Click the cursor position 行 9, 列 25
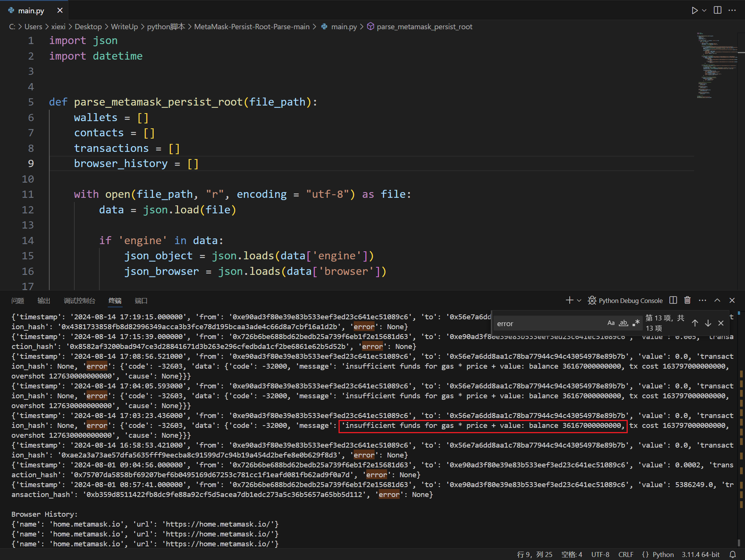Screen dimensions: 745x560 pos(535,554)
